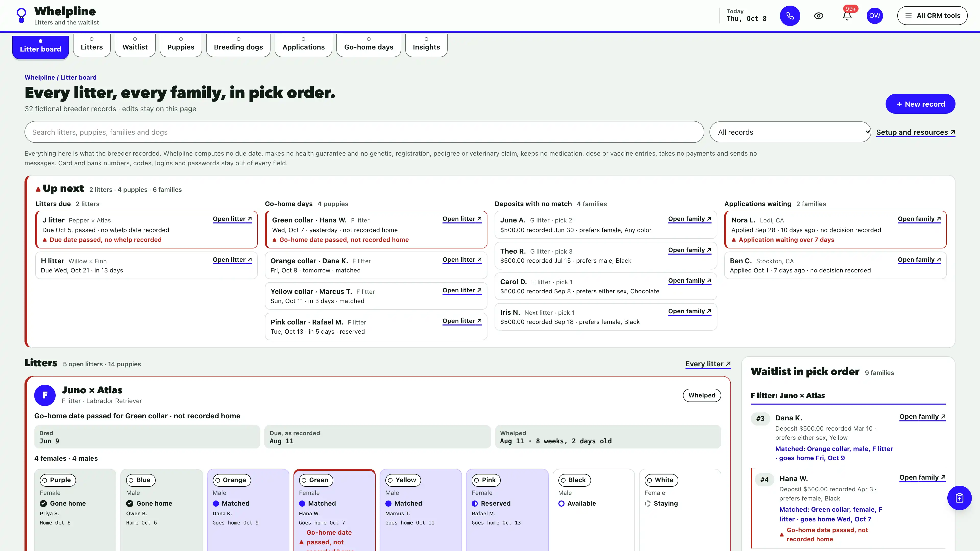Screen dimensions: 980x551
Task: Open litter link for J litter
Action: [232, 219]
